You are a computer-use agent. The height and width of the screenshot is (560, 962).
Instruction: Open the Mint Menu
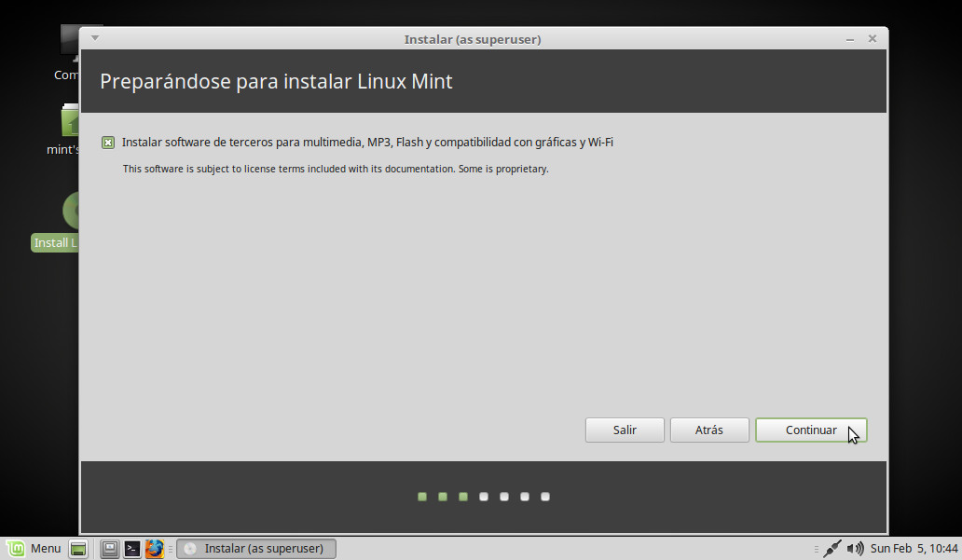click(34, 548)
